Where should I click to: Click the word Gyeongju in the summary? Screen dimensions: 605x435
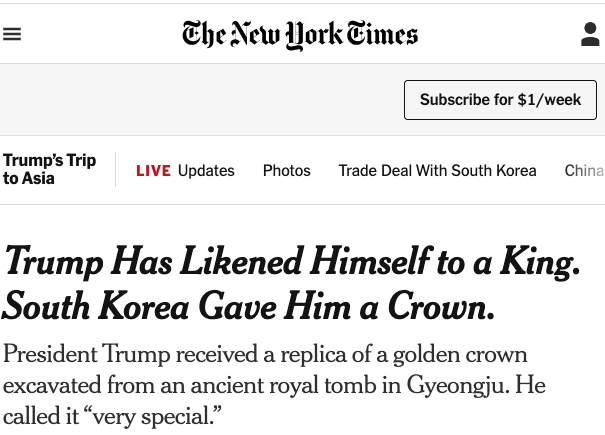[x=484, y=385]
